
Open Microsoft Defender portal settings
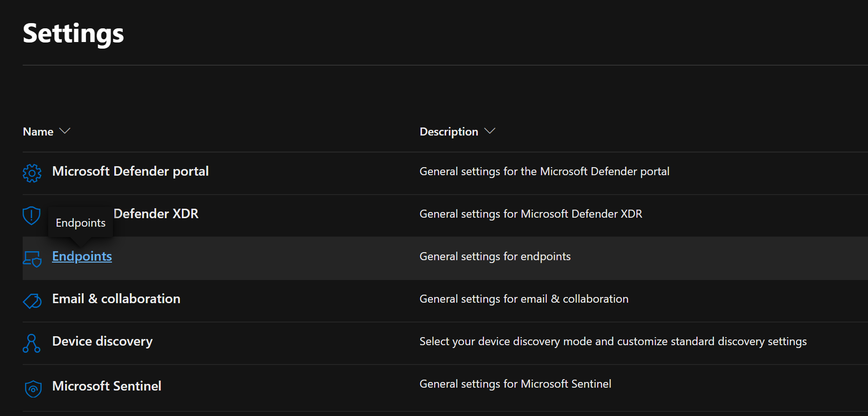point(130,171)
